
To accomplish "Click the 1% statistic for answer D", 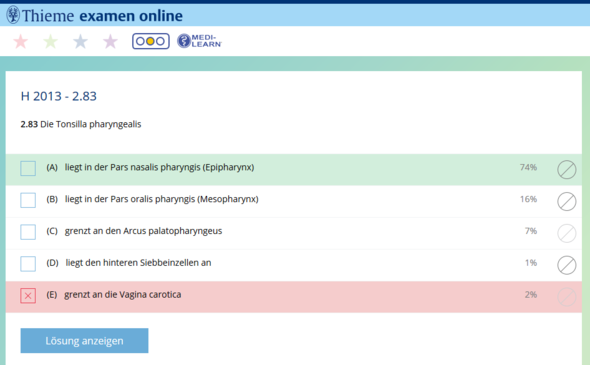I will [x=531, y=263].
